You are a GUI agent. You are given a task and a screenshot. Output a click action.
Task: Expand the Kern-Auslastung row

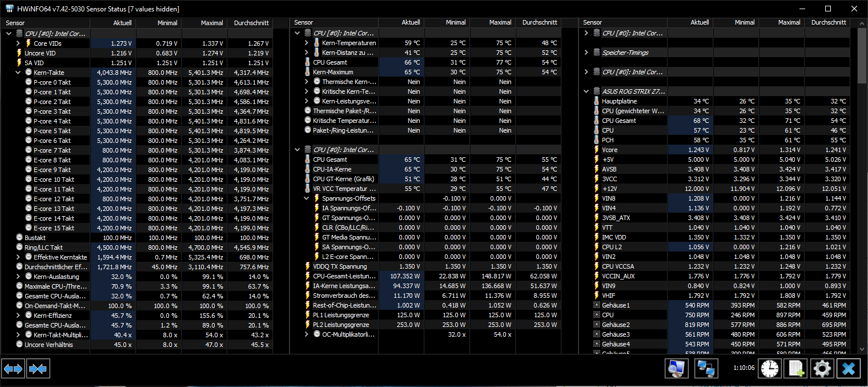tap(19, 277)
